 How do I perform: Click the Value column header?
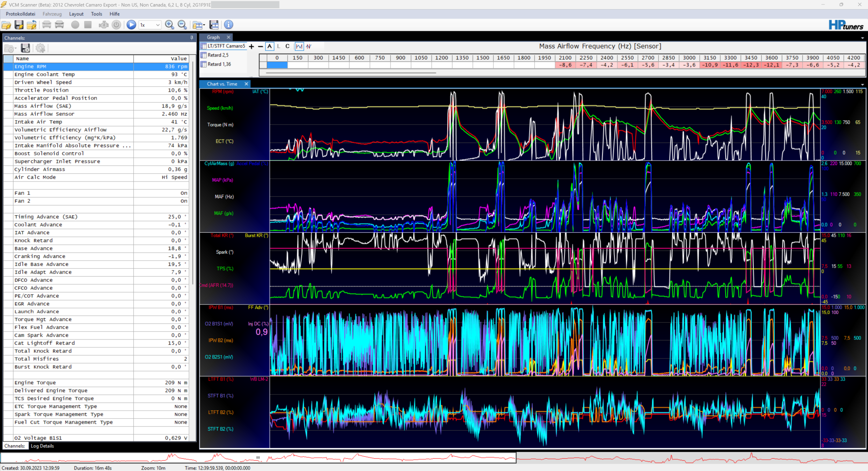[x=161, y=59]
